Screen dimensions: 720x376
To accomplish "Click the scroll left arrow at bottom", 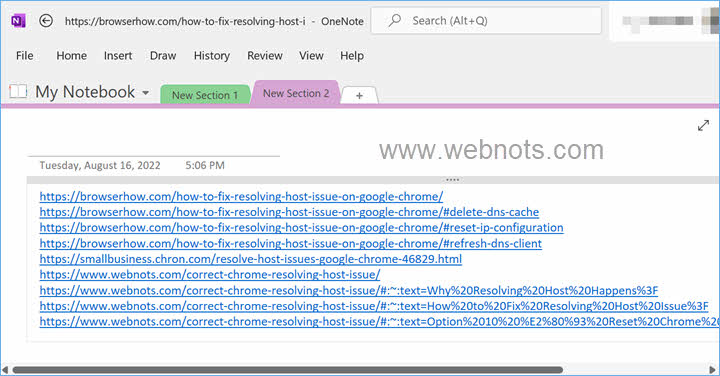I will [x=5, y=370].
